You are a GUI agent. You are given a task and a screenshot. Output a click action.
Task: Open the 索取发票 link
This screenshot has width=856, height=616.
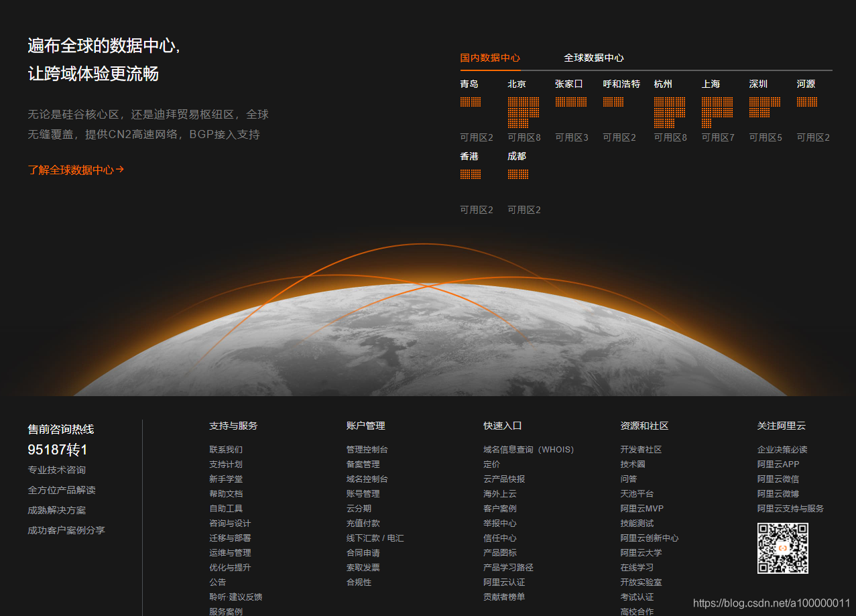point(363,568)
